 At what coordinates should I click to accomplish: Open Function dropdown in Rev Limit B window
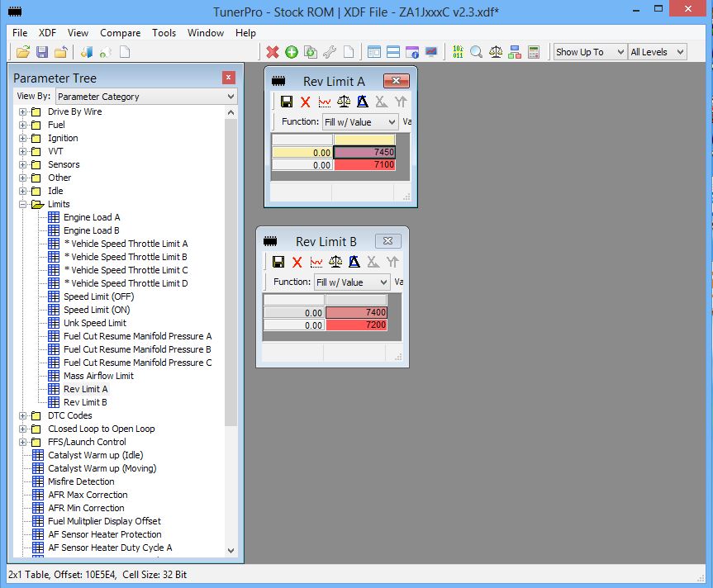(352, 282)
